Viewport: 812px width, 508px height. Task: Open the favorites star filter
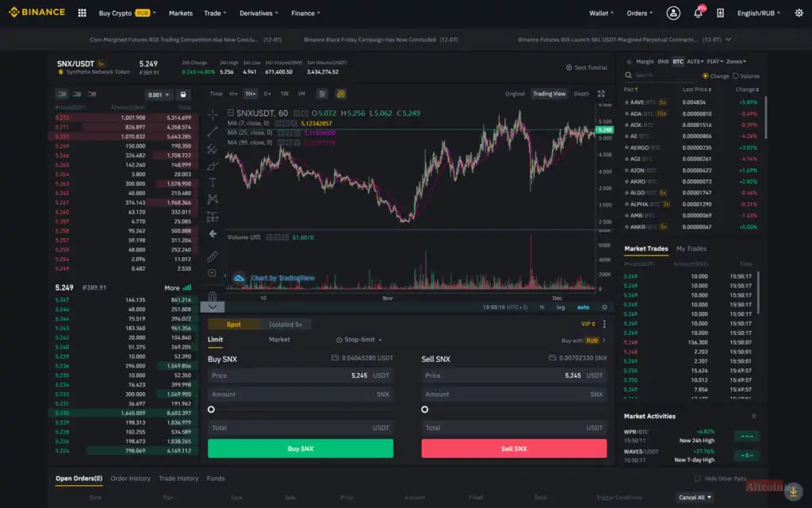[629, 62]
